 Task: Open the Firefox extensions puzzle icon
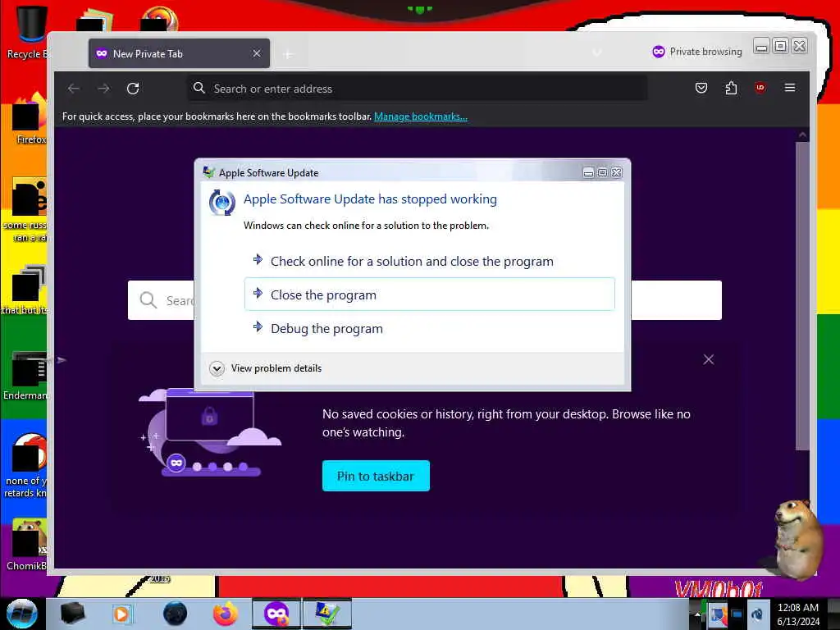731,88
